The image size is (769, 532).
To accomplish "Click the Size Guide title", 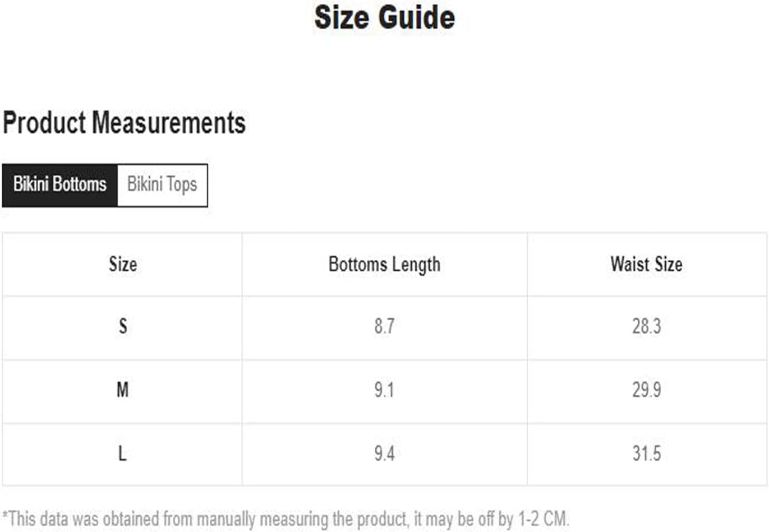I will point(384,17).
